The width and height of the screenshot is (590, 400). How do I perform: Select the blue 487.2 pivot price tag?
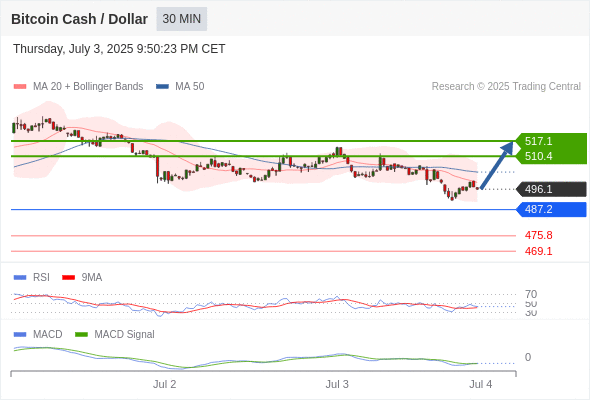(551, 209)
